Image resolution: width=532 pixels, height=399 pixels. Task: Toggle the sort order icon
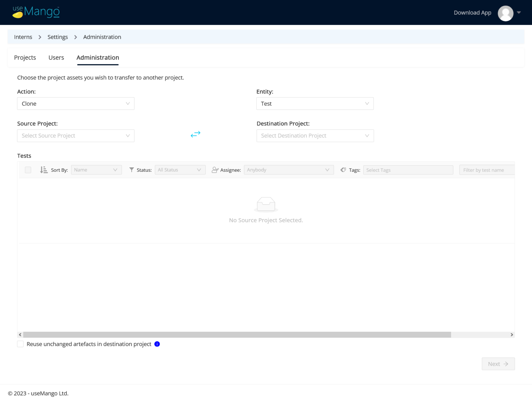[x=44, y=170]
